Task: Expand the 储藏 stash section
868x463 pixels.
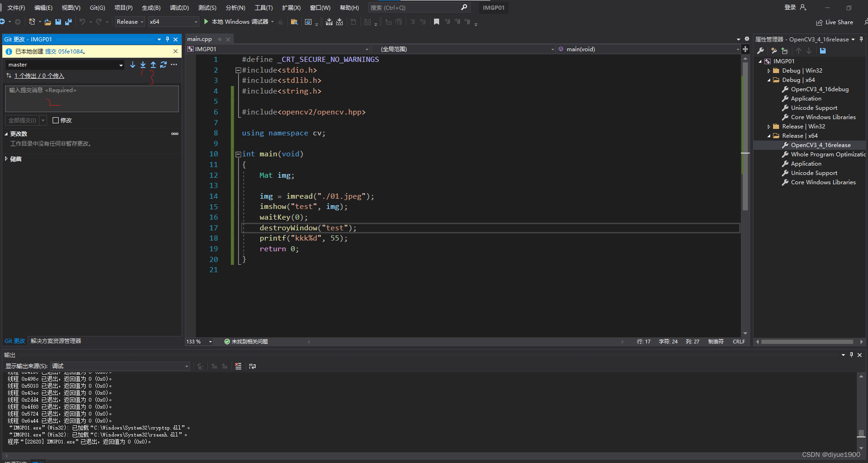Action: [6, 159]
